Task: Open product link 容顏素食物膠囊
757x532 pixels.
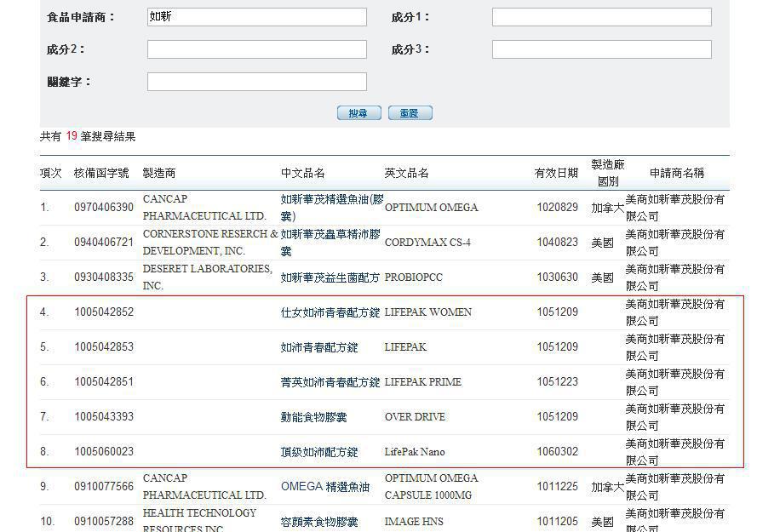Action: 319,522
